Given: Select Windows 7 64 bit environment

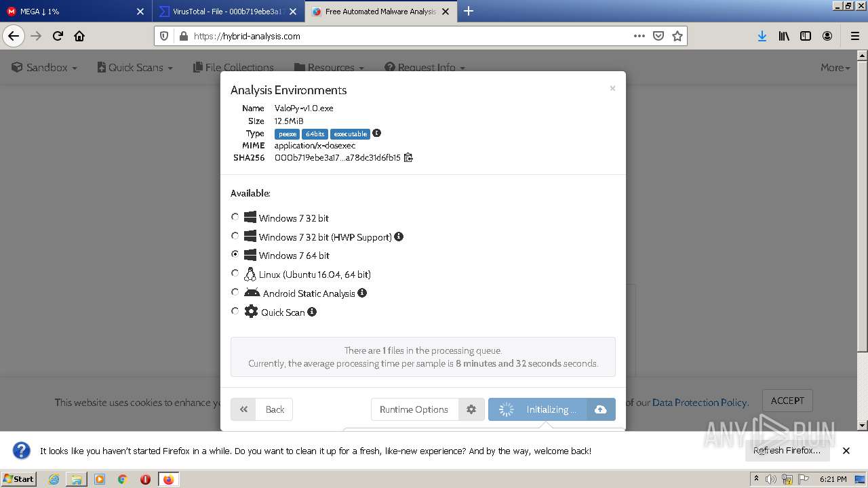Looking at the screenshot, I should (235, 254).
